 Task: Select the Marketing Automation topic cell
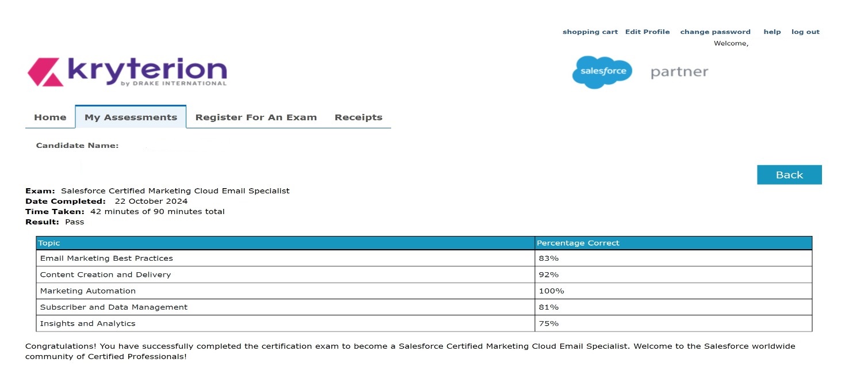click(285, 291)
